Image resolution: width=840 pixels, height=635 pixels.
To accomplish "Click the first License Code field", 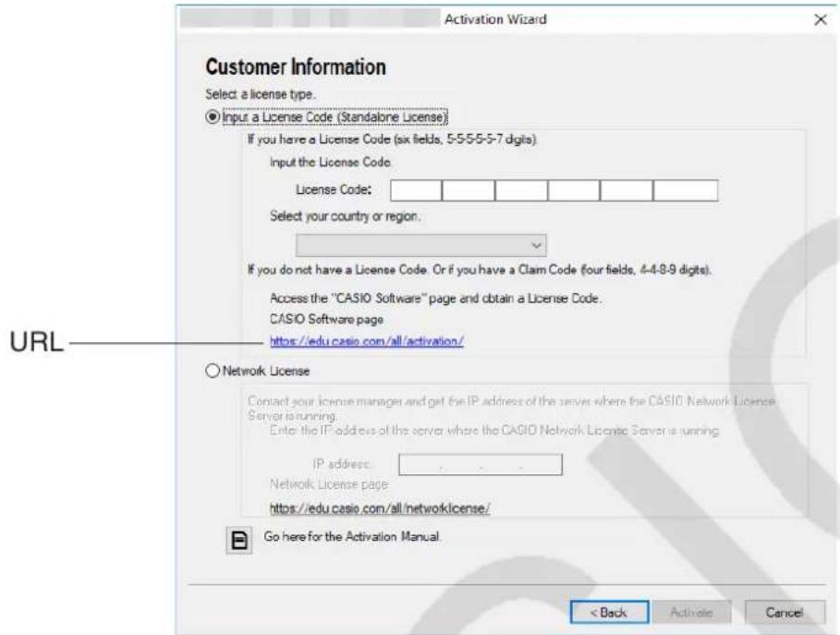I will click(416, 190).
